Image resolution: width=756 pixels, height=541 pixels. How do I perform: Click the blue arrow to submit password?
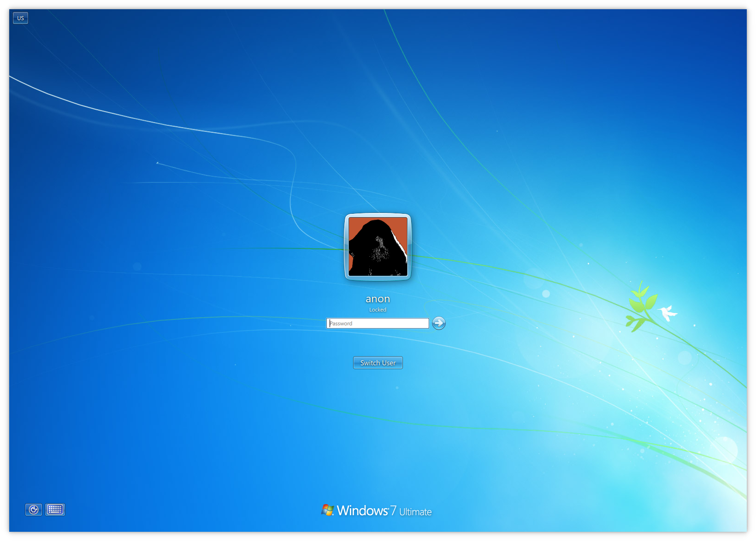point(438,323)
